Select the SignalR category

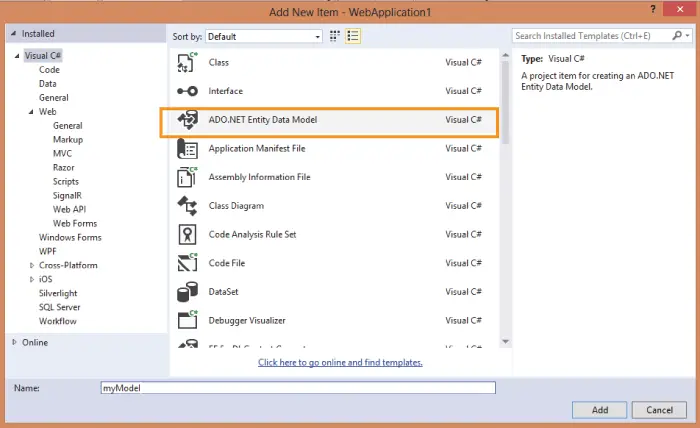point(67,195)
